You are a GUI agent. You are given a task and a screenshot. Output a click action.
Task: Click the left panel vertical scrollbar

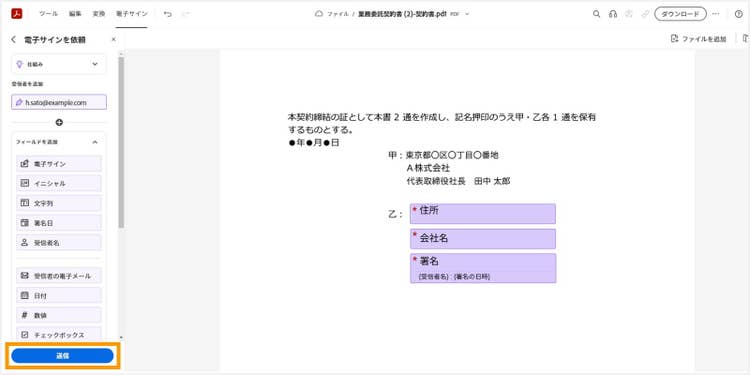tap(121, 143)
